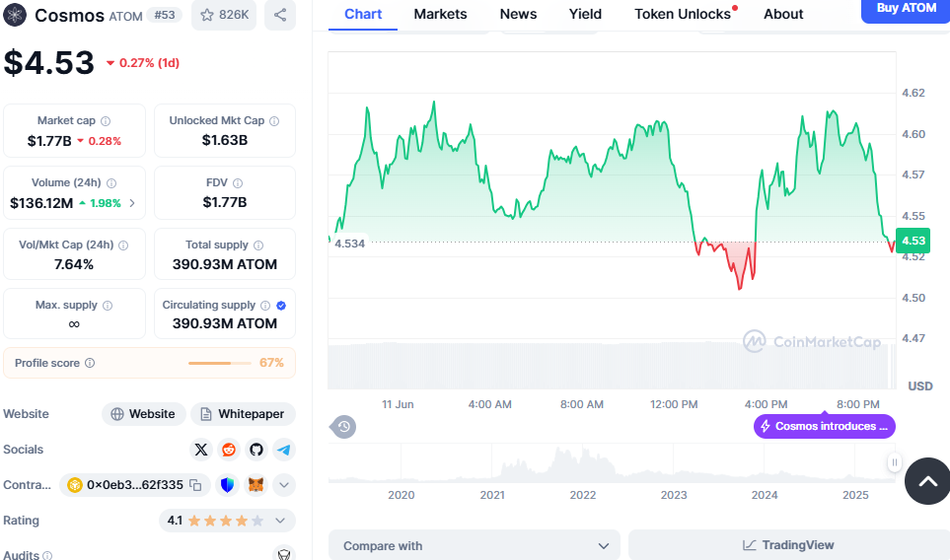Image resolution: width=950 pixels, height=560 pixels.
Task: Add Cosmos to watchlist via star button
Action: (x=224, y=15)
